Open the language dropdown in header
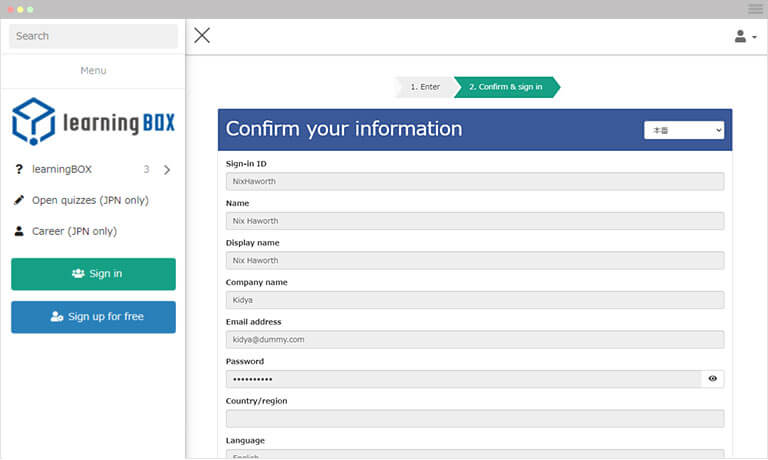This screenshot has height=460, width=768. tap(684, 130)
